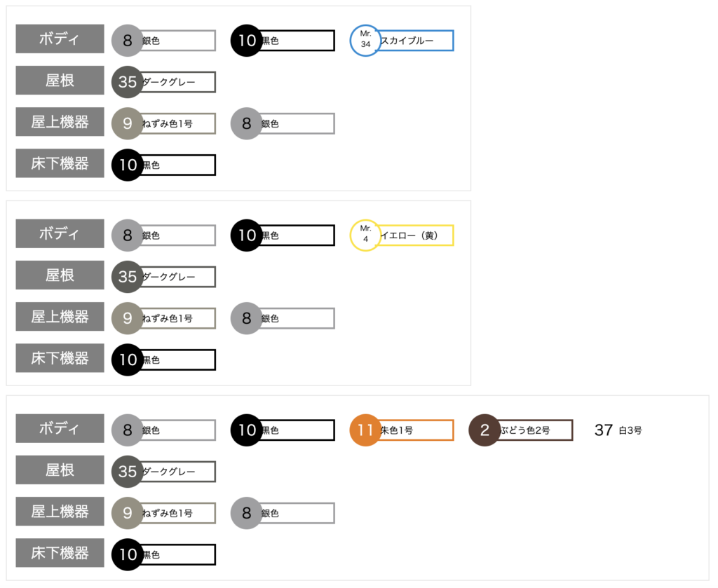Select the ぶどう色2号 label box

(x=535, y=430)
